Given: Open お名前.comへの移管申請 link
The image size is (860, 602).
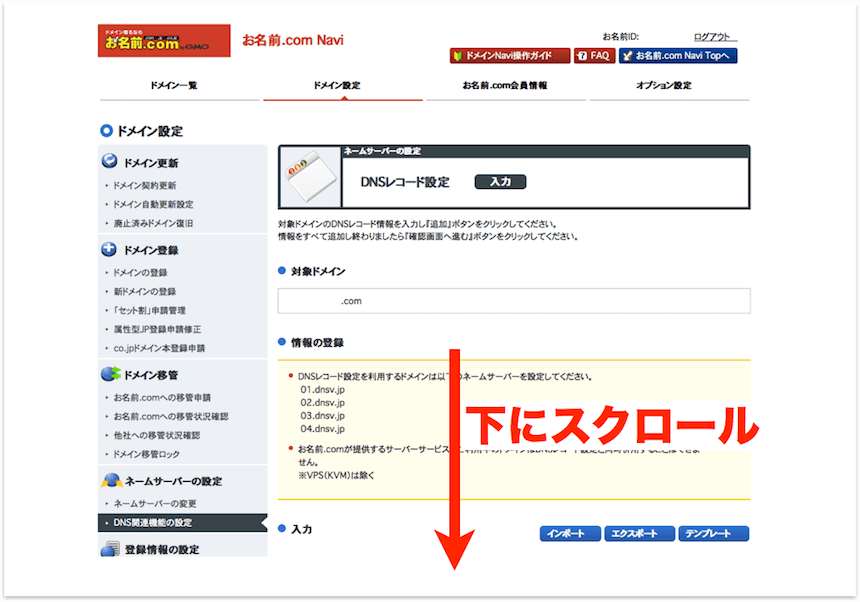Looking at the screenshot, I should [162, 397].
